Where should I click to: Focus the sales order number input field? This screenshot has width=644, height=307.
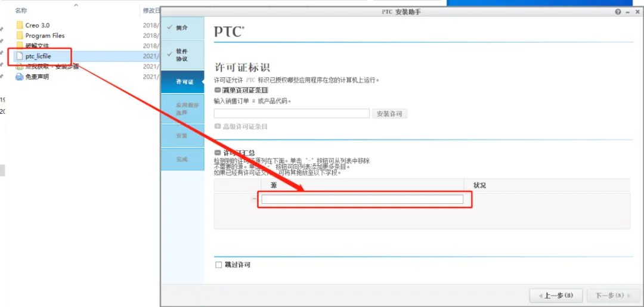[x=292, y=114]
